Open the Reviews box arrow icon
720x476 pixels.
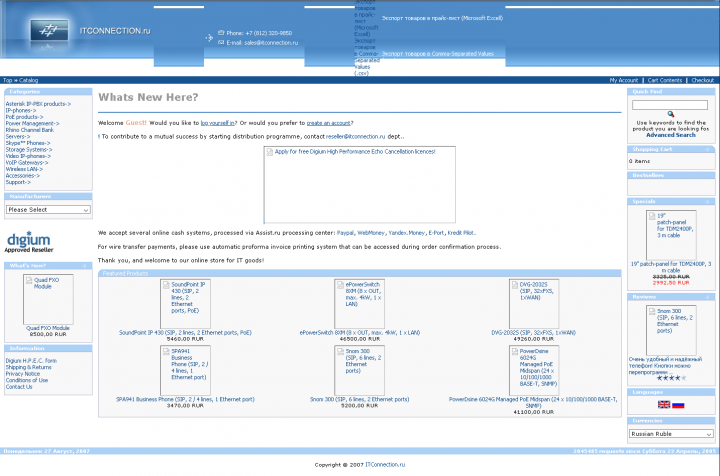(x=707, y=297)
